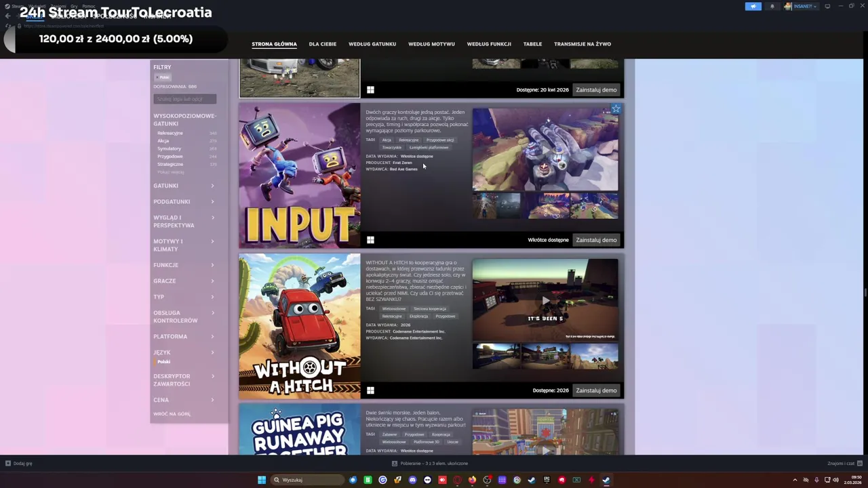Screen dimensions: 868x488
Task: Open the Steam announcements megaphone icon
Action: coord(753,6)
